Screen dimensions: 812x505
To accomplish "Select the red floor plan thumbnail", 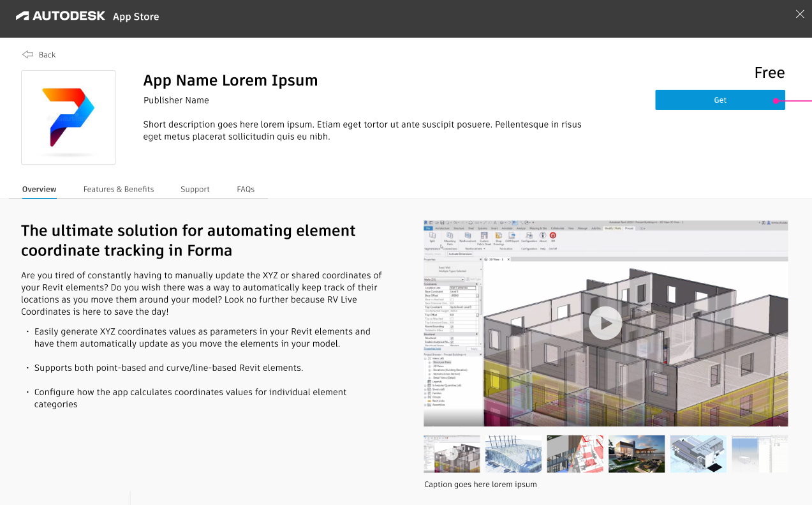I will (575, 454).
